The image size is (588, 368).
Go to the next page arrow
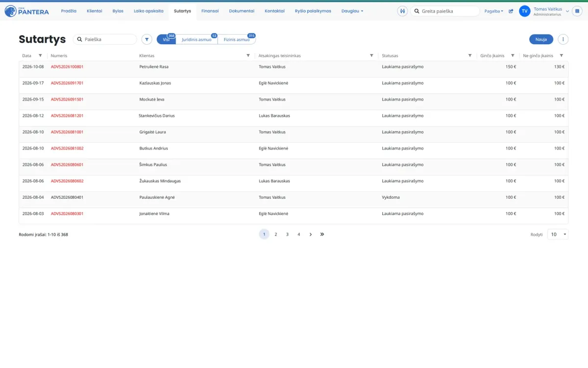click(x=311, y=235)
